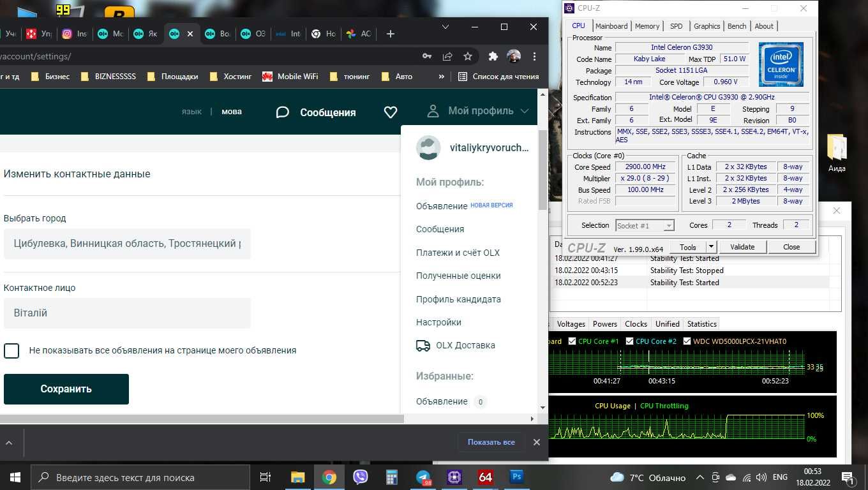
Task: Open Платежи и счёт OLX link
Action: point(458,253)
